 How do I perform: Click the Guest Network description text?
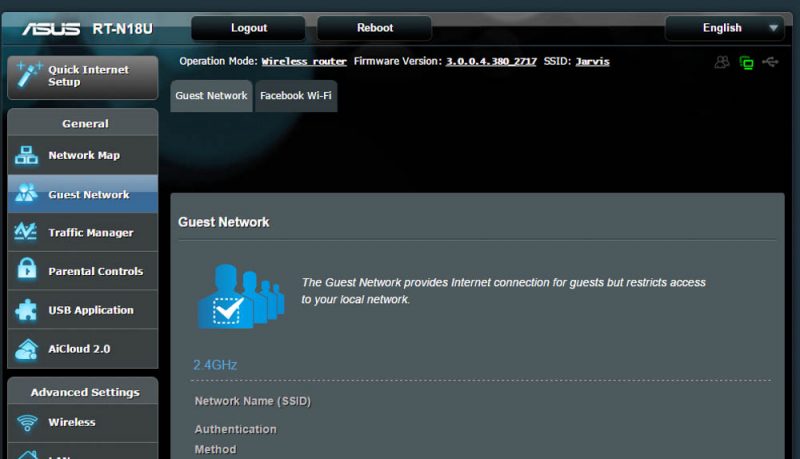[x=503, y=291]
